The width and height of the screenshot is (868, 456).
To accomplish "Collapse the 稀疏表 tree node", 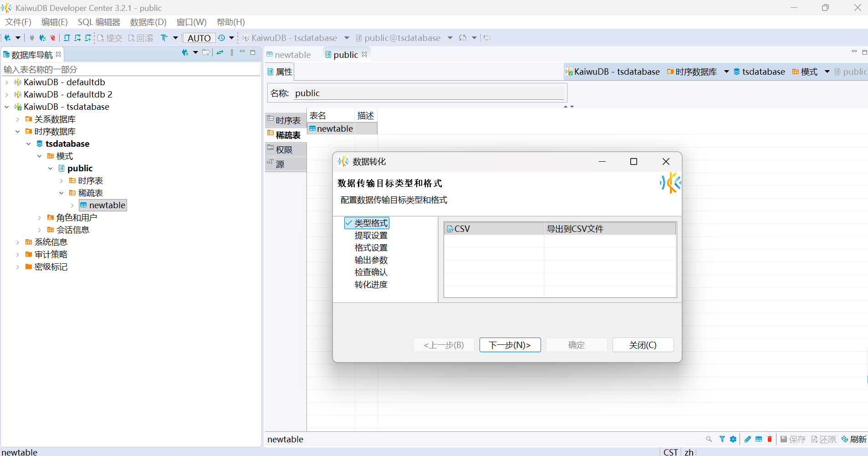I will click(61, 193).
